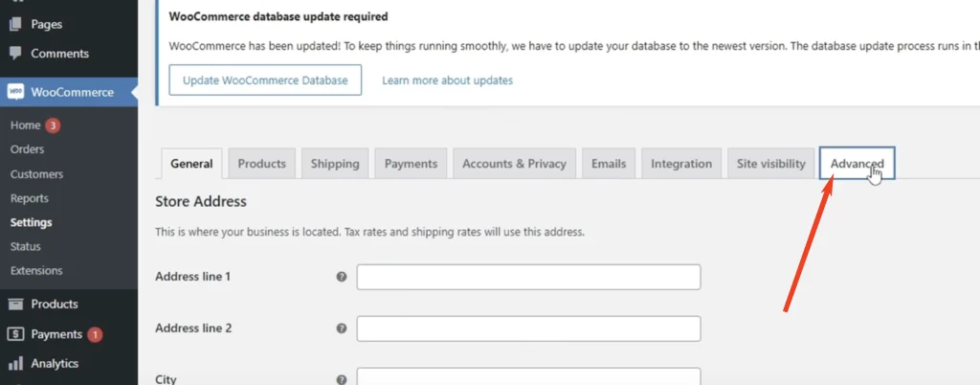Click help icon beside City field
The height and width of the screenshot is (385, 980).
pyautogui.click(x=342, y=379)
